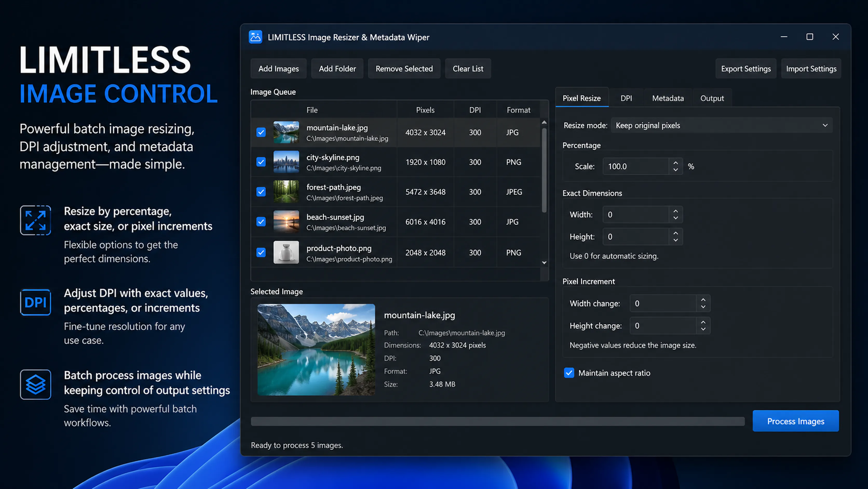
Task: Sort queue by File column header
Action: pos(312,110)
